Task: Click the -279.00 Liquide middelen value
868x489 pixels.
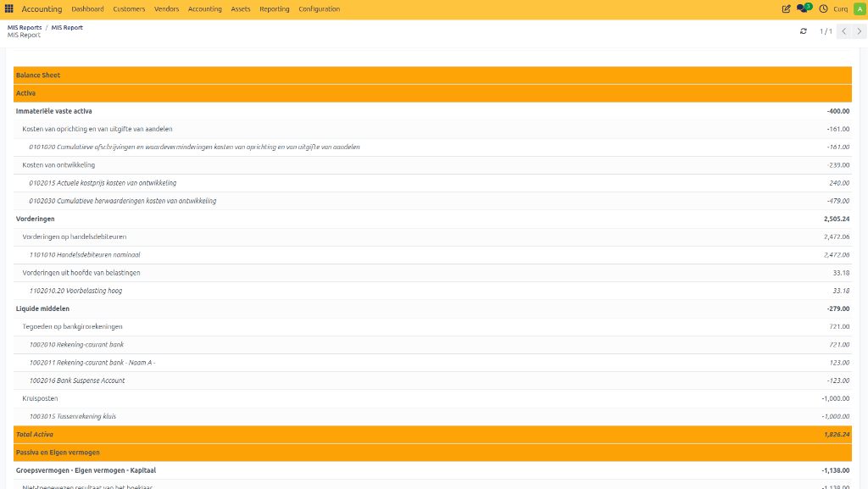Action: click(838, 308)
